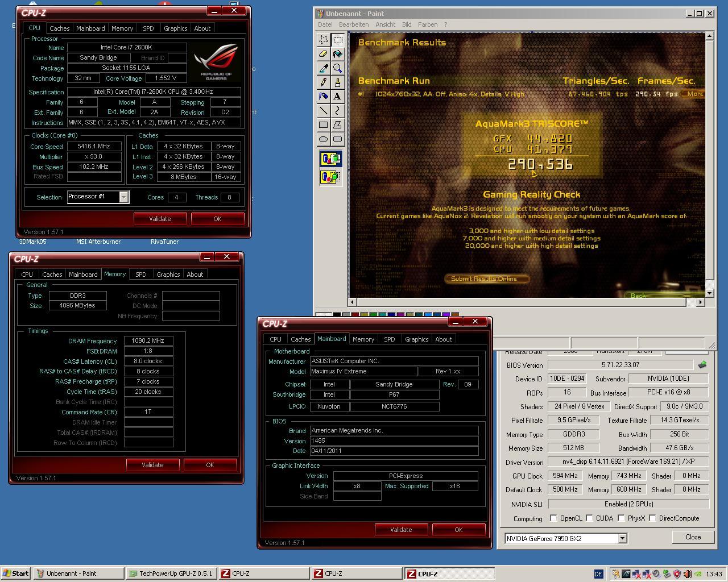Enable the OpenCL checkbox in GPU-Z
The width and height of the screenshot is (728, 582).
tap(553, 518)
